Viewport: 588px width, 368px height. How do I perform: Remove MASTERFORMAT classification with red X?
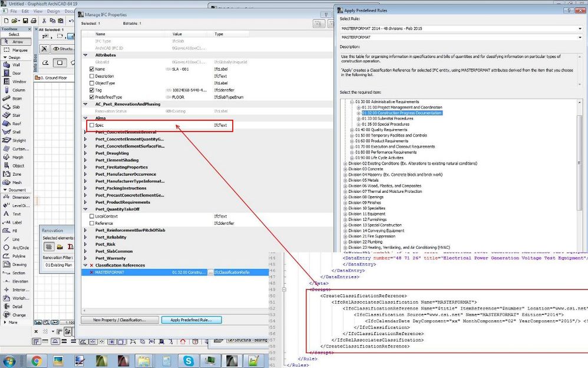pos(91,272)
